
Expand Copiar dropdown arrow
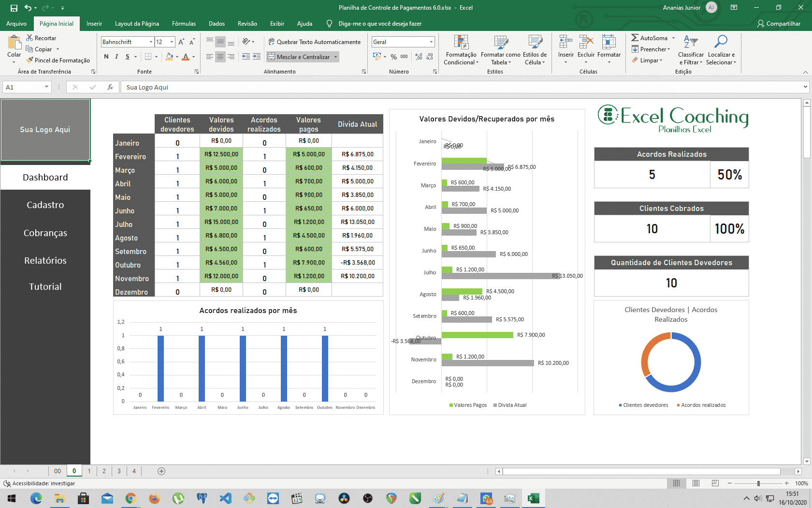pos(58,49)
